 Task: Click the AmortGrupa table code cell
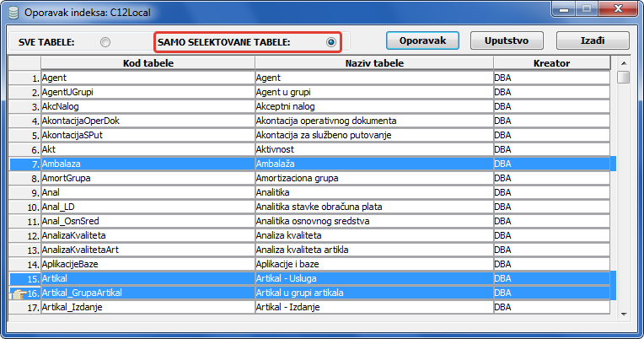point(148,178)
